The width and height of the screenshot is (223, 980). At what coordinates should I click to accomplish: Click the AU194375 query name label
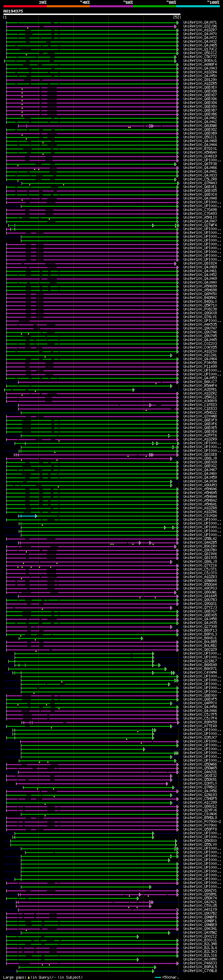(x=13, y=11)
